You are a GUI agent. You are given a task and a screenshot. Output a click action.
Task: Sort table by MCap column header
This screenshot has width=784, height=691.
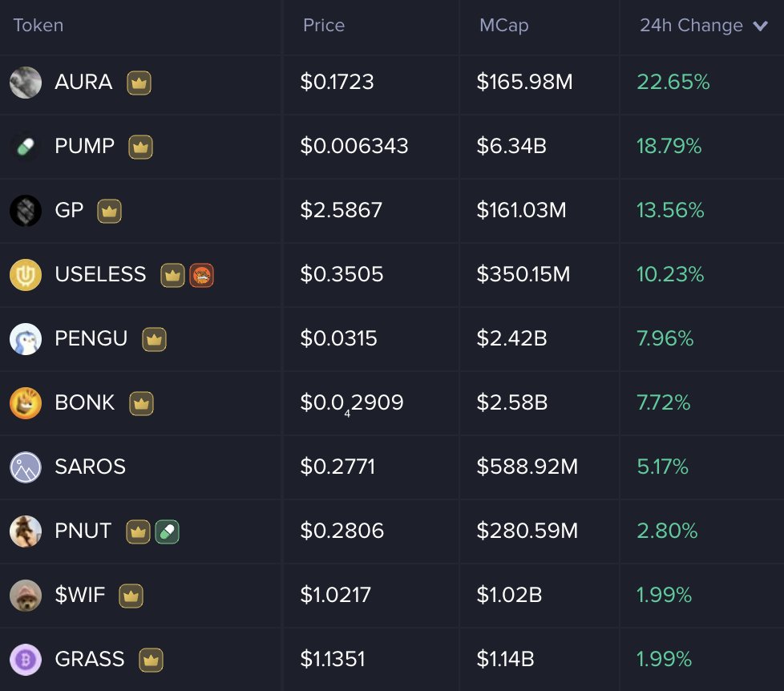pos(503,26)
